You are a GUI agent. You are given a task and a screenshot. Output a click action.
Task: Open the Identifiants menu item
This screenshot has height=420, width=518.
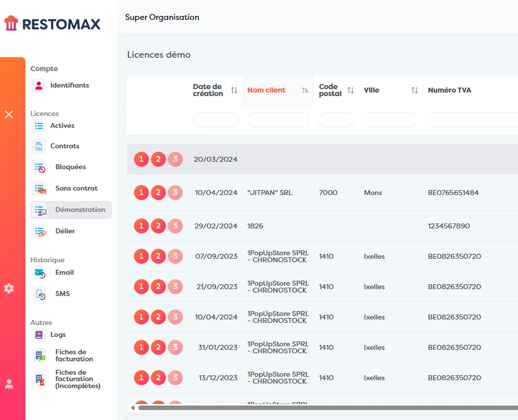tap(70, 86)
